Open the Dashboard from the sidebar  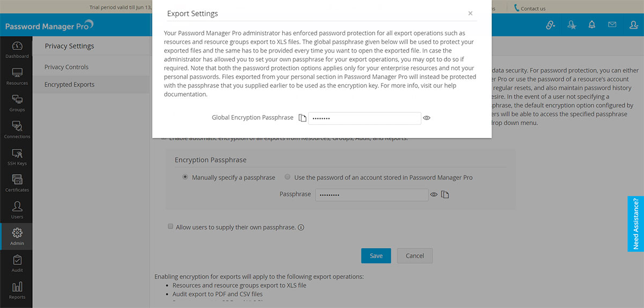click(17, 49)
